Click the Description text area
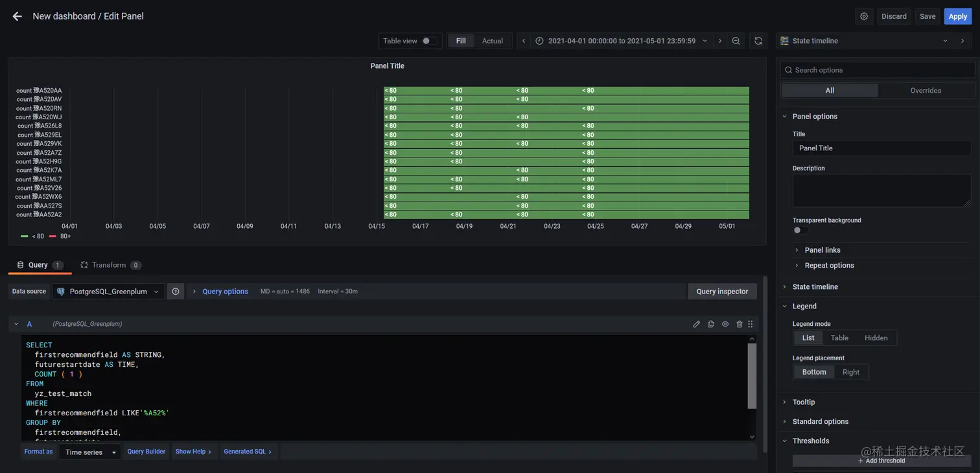The image size is (980, 473). pyautogui.click(x=881, y=191)
